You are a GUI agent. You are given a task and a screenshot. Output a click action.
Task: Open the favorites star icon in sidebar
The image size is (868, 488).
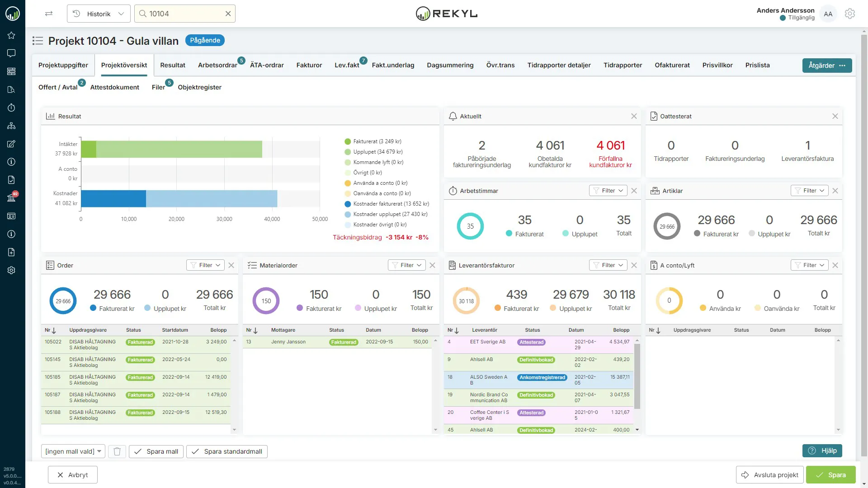[x=11, y=35]
